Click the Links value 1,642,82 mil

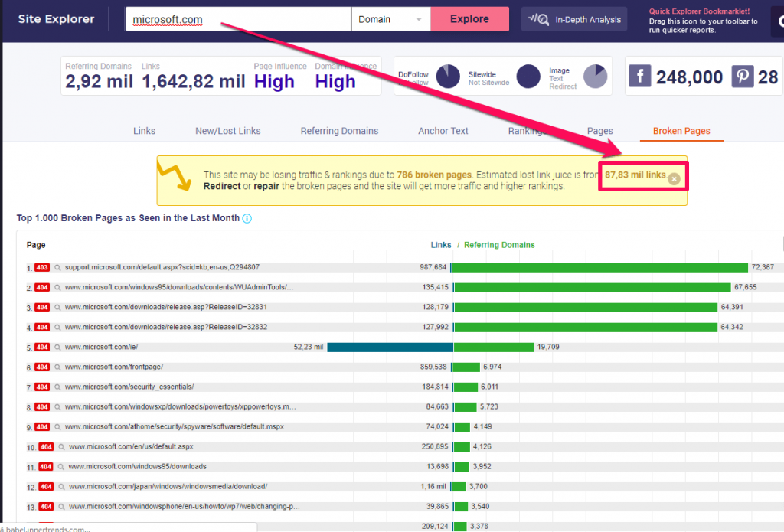coord(194,81)
